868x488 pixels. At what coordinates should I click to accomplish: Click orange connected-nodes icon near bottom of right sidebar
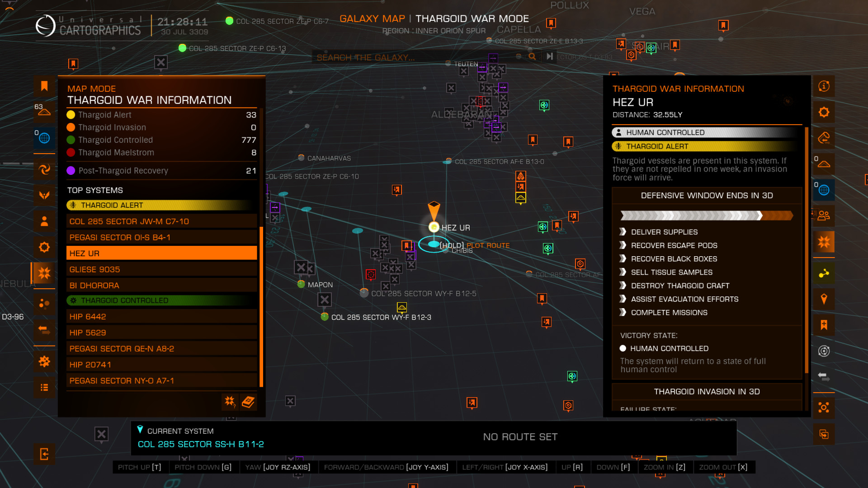[824, 408]
